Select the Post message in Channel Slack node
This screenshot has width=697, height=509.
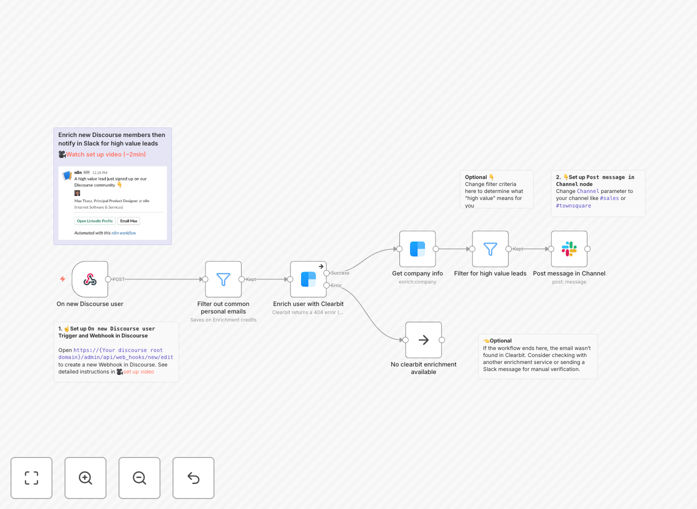click(569, 249)
